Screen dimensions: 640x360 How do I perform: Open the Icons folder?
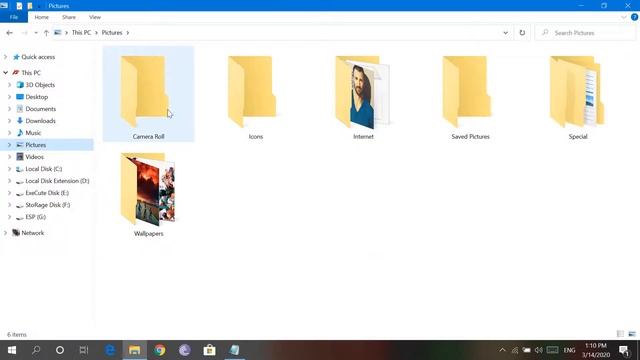256,93
